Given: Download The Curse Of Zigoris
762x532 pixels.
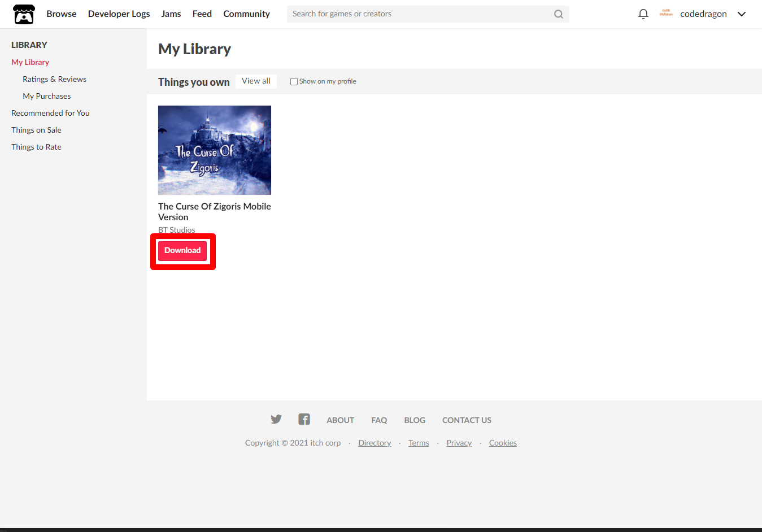Looking at the screenshot, I should pos(182,251).
